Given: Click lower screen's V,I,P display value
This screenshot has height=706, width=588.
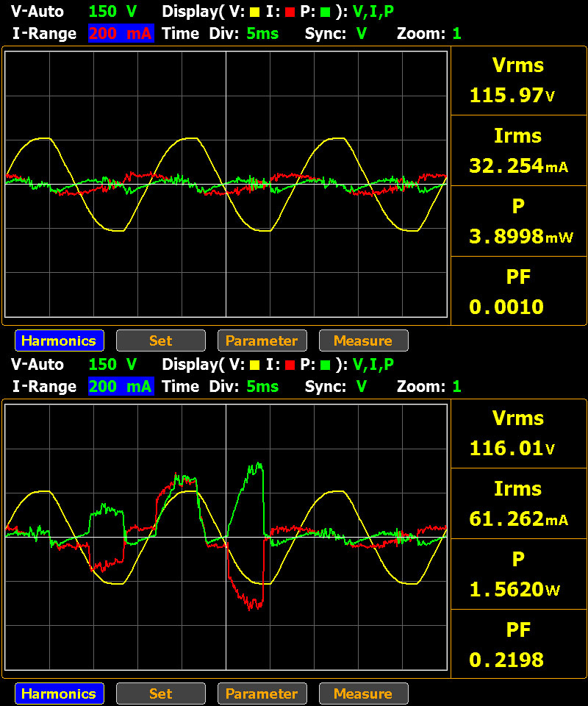Looking at the screenshot, I should [x=373, y=366].
